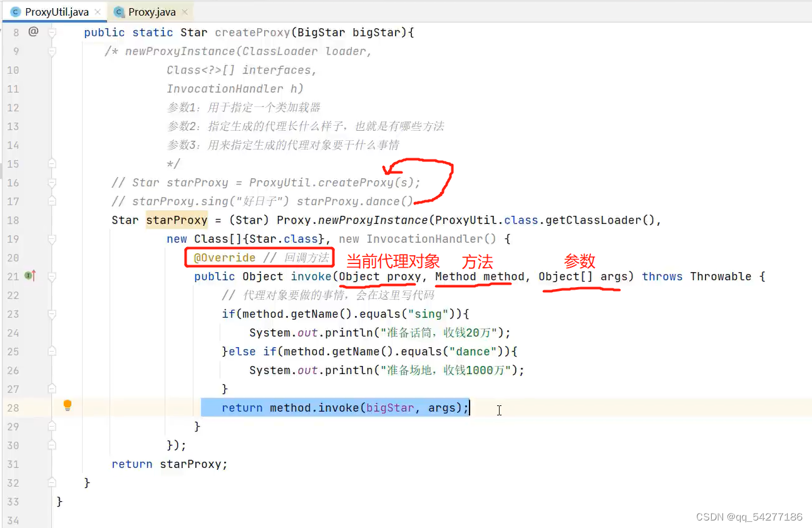This screenshot has height=528, width=812.
Task: Click line number 24 in the gutter
Action: coord(13,333)
